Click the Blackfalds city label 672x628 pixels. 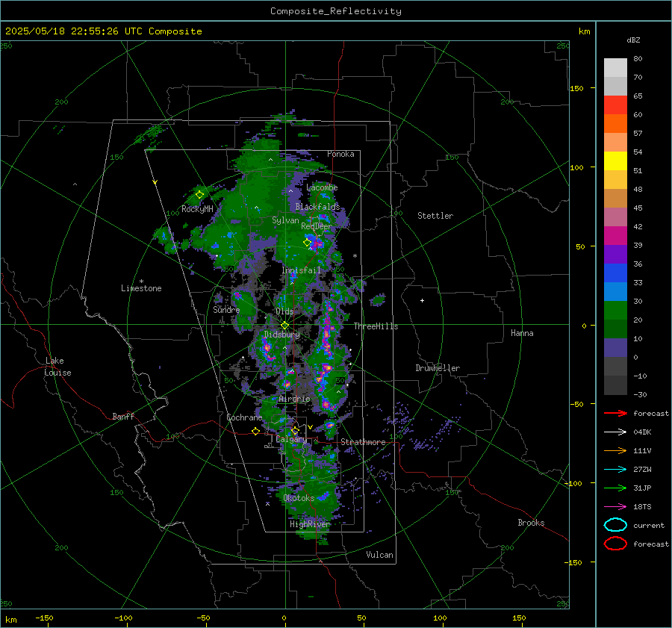317,207
